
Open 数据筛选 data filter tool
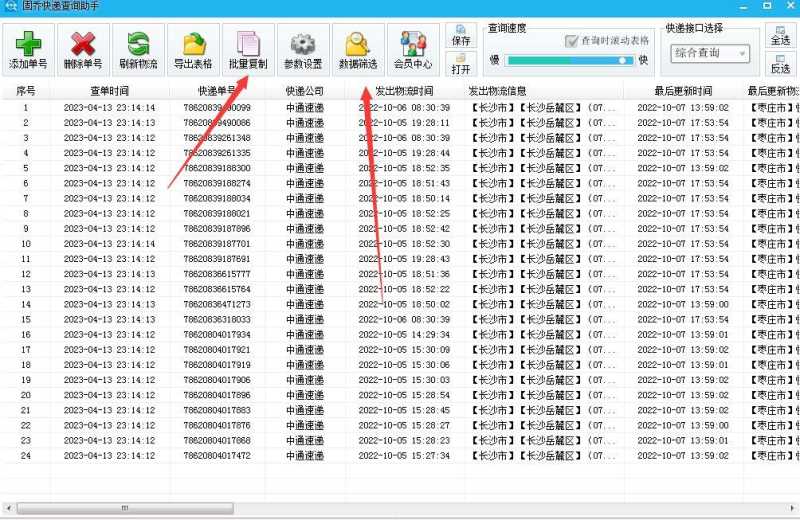tap(357, 45)
